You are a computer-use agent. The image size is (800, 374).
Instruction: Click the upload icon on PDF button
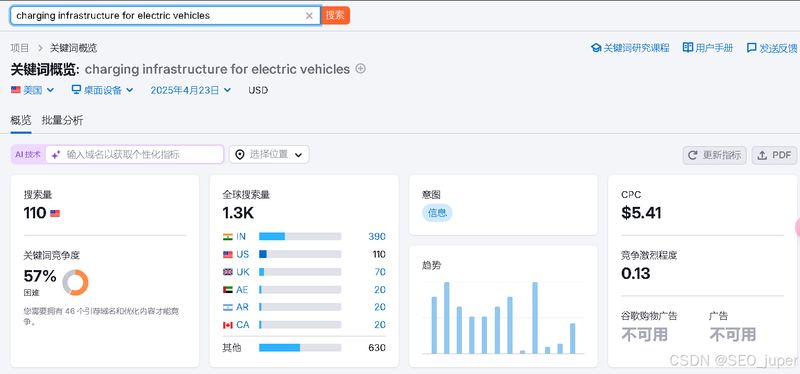point(762,155)
